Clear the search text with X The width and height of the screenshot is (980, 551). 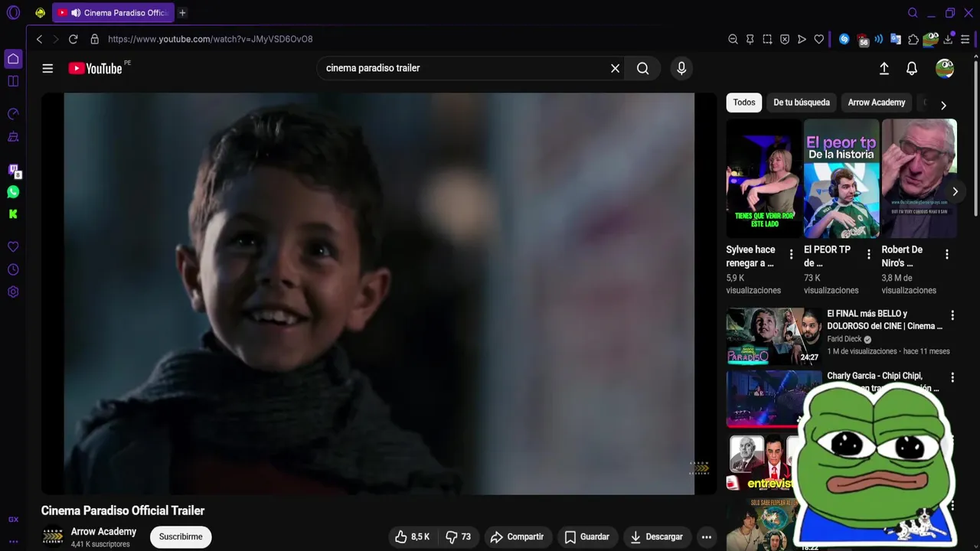point(615,68)
